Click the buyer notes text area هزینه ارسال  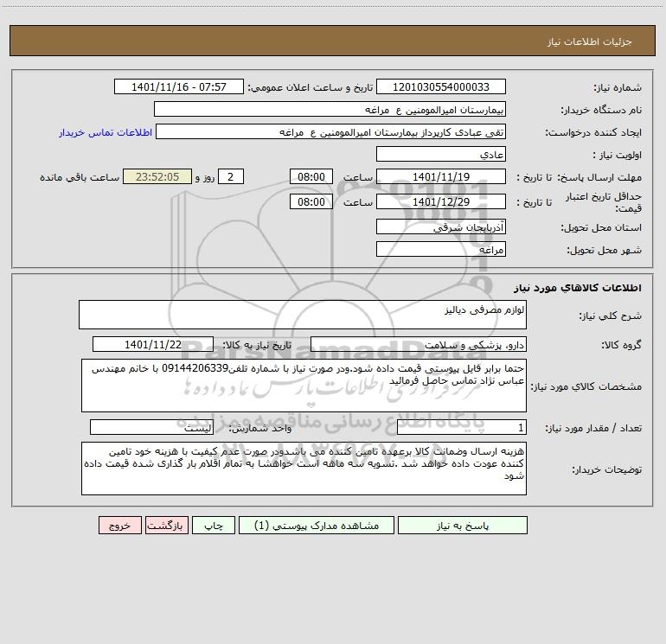(304, 469)
